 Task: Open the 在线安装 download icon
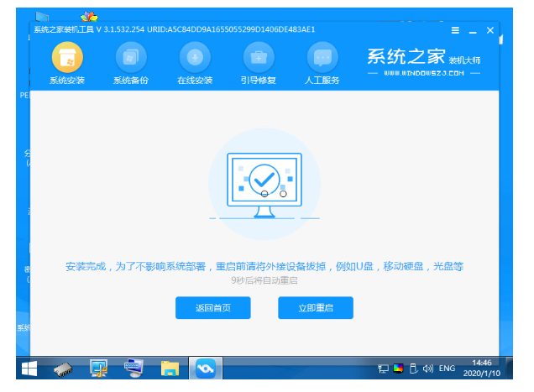195,58
